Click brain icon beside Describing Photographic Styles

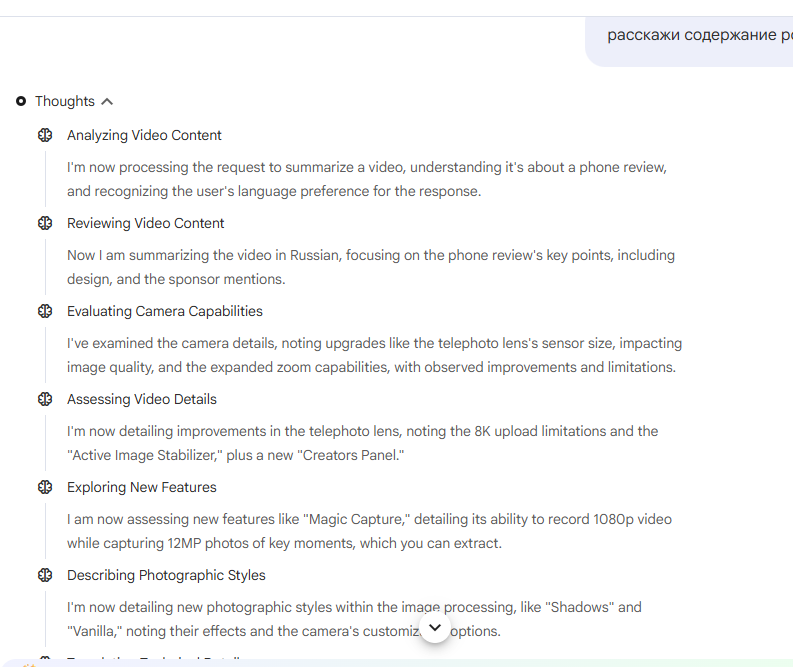45,575
